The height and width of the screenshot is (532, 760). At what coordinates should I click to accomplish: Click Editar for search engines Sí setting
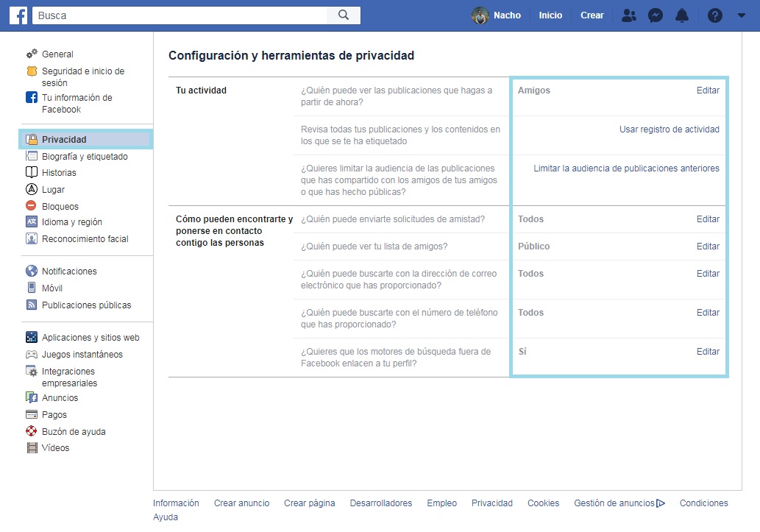(x=708, y=352)
